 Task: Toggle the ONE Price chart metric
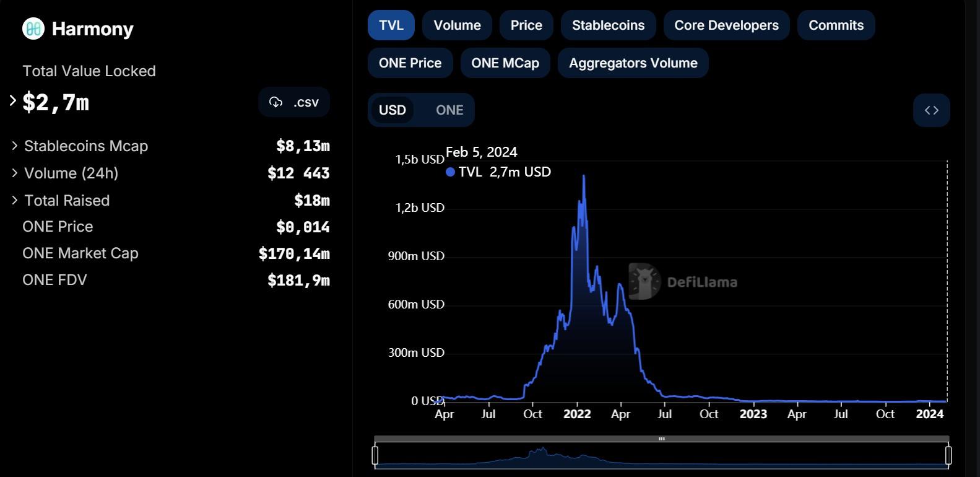coord(410,63)
